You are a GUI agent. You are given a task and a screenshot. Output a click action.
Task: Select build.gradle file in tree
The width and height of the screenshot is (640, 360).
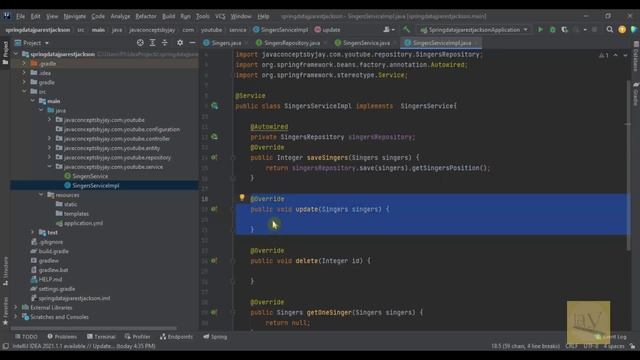click(53, 251)
